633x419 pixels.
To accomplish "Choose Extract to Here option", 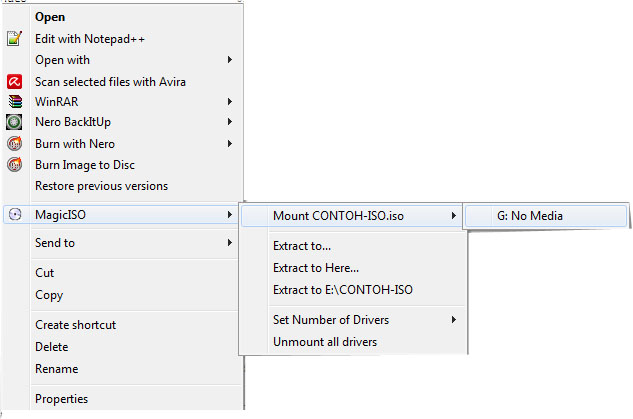I will tap(316, 268).
